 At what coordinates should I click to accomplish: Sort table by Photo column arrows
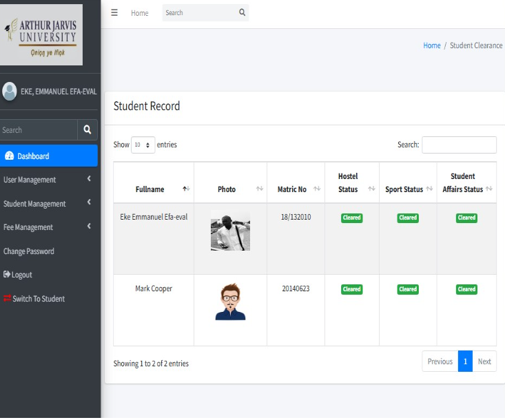[260, 189]
